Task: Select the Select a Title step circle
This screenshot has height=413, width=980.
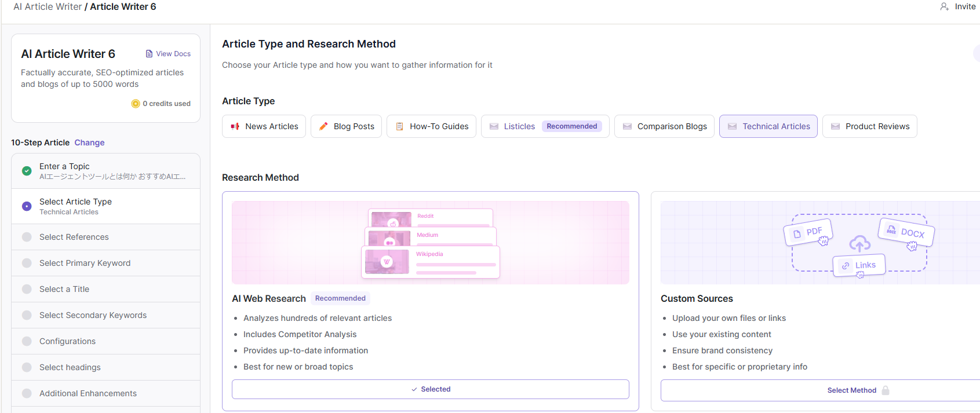Action: [x=27, y=289]
